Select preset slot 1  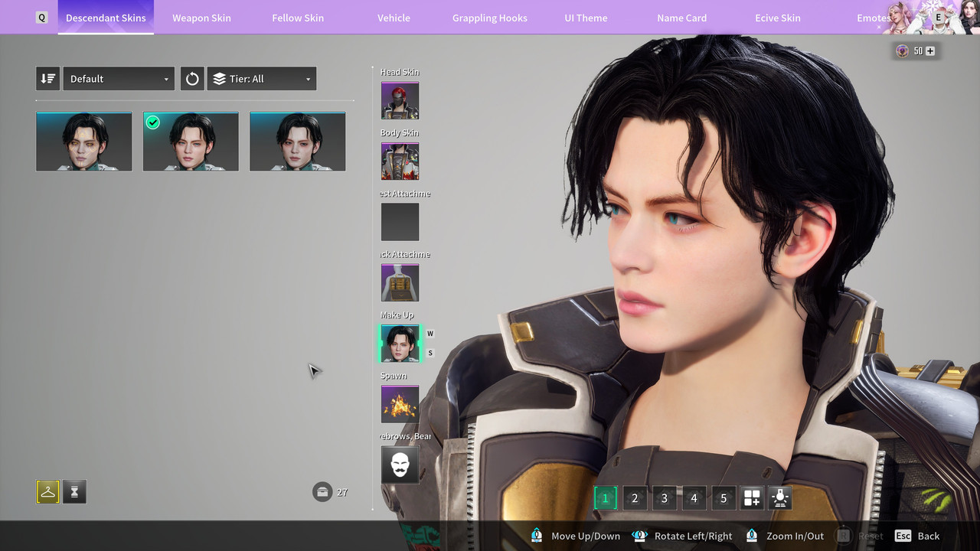pos(605,498)
